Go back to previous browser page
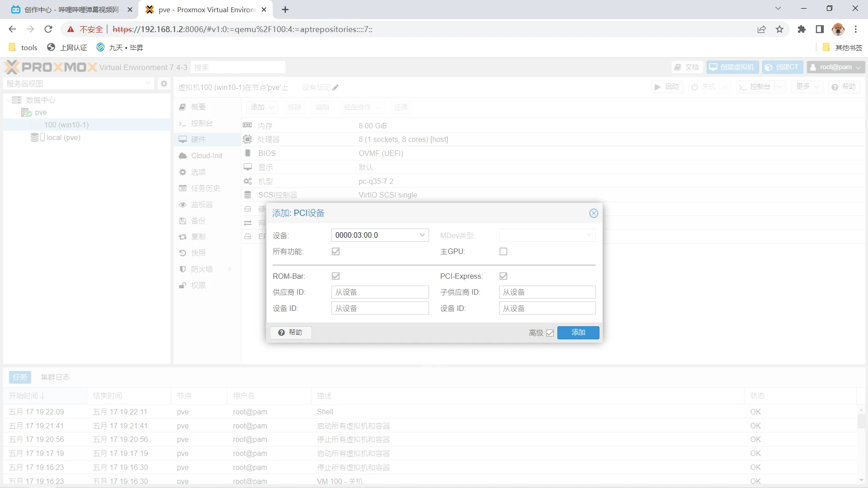 pyautogui.click(x=12, y=29)
